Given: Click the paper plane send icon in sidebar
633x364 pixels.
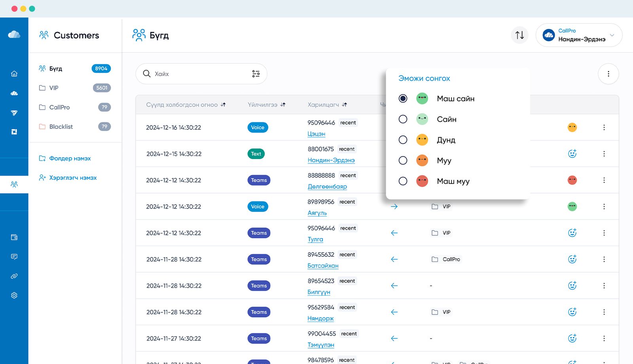Looking at the screenshot, I should click(x=14, y=113).
